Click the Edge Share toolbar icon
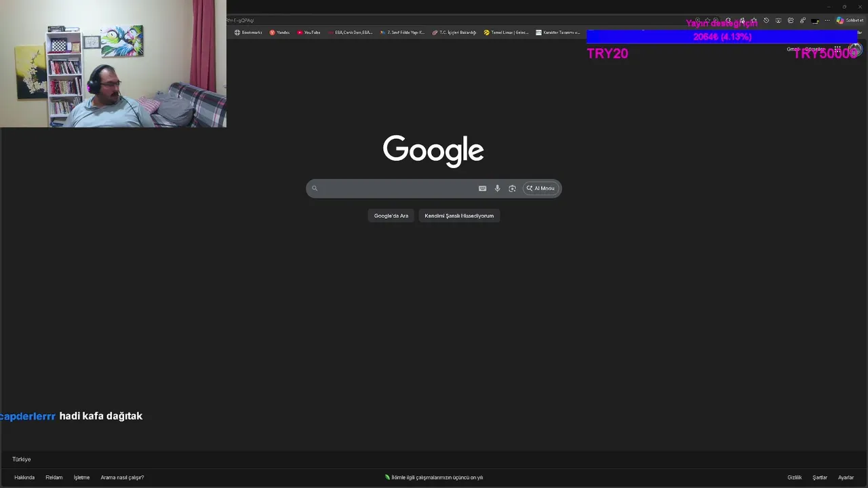The height and width of the screenshot is (488, 868). [791, 20]
